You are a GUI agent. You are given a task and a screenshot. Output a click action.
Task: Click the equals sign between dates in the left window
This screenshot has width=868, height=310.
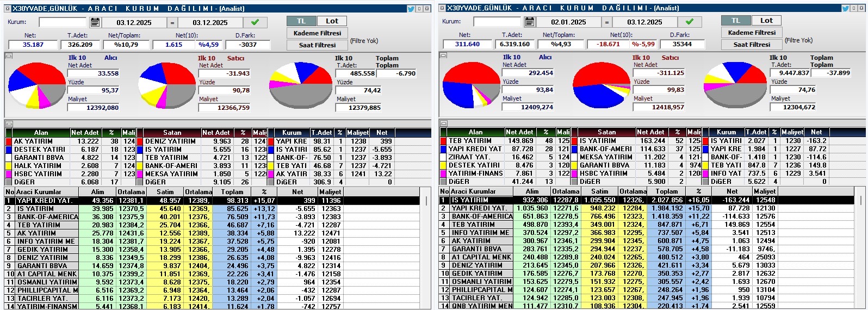(x=172, y=22)
